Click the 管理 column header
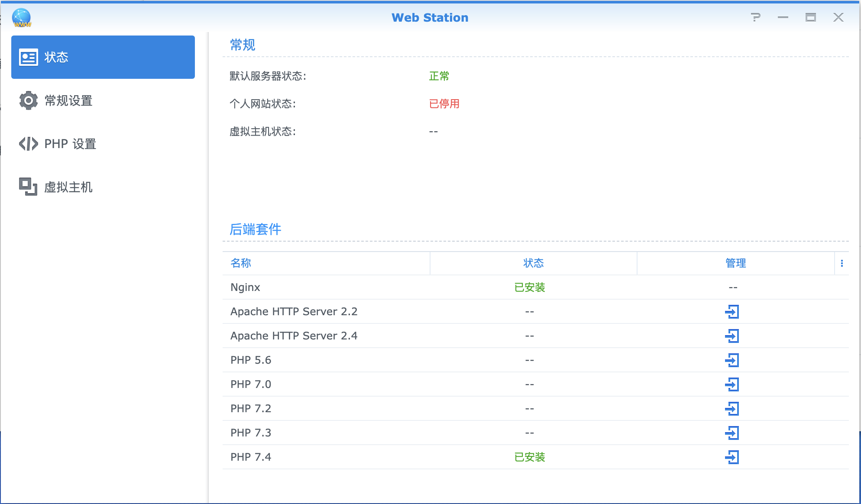861x504 pixels. tap(735, 263)
